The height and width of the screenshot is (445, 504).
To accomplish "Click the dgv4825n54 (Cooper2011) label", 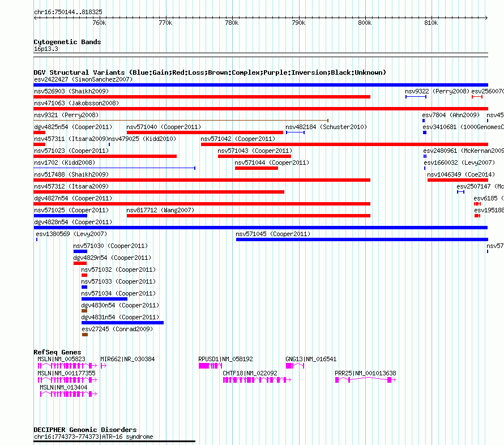I will pos(73,127).
